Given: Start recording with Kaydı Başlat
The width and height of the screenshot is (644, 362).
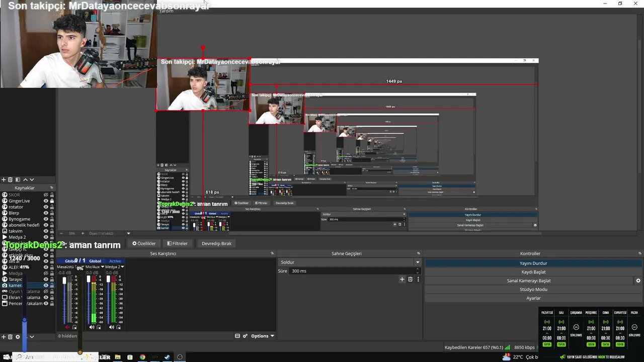Looking at the screenshot, I should pyautogui.click(x=533, y=272).
